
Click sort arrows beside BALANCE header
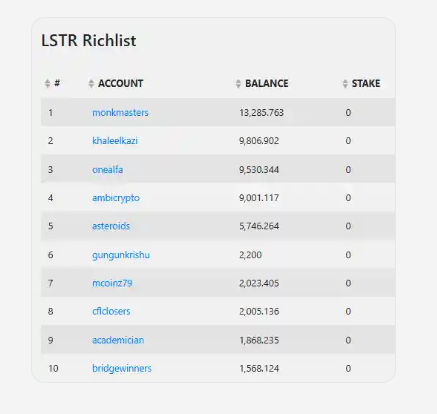tap(238, 83)
